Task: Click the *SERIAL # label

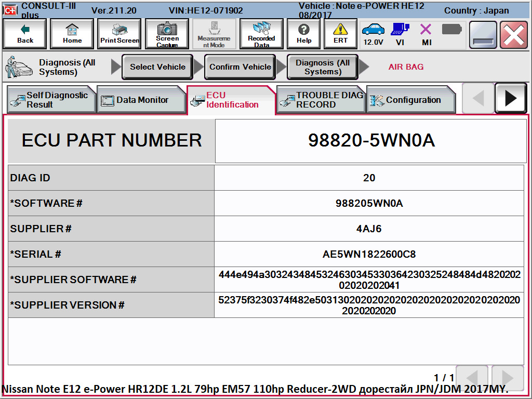Action: (111, 254)
